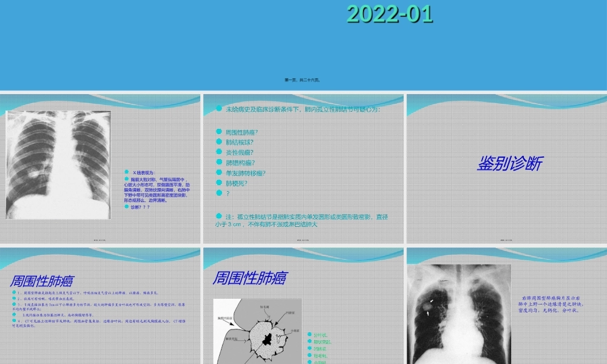The height and width of the screenshot is (364, 607).
Task: Click the cyan bullet beside 周围性肺癌?
Action: coord(218,133)
